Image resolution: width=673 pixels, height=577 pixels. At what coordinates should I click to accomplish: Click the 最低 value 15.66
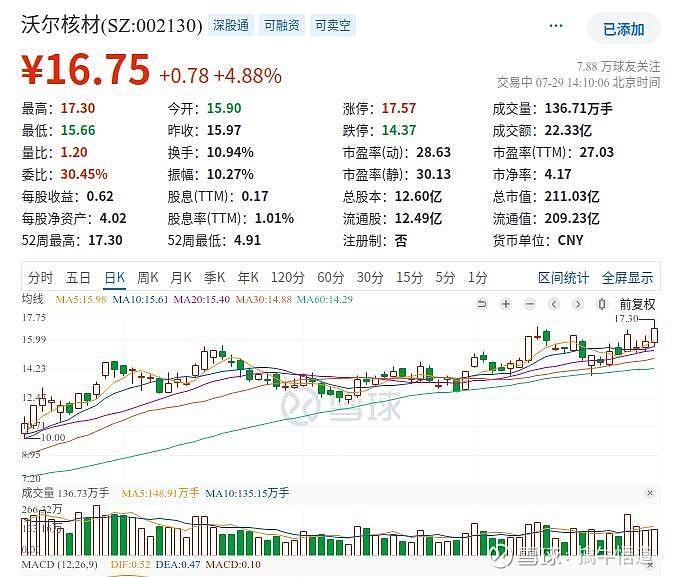click(x=78, y=130)
